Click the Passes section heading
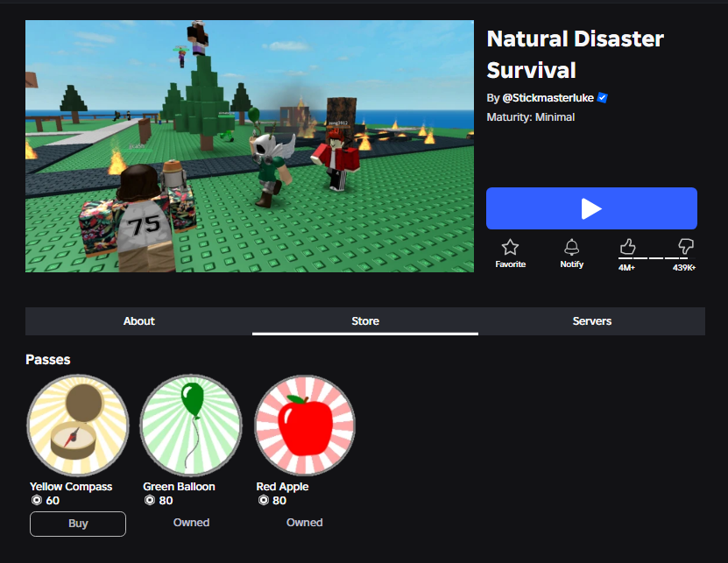Viewport: 728px width, 563px height. tap(48, 360)
